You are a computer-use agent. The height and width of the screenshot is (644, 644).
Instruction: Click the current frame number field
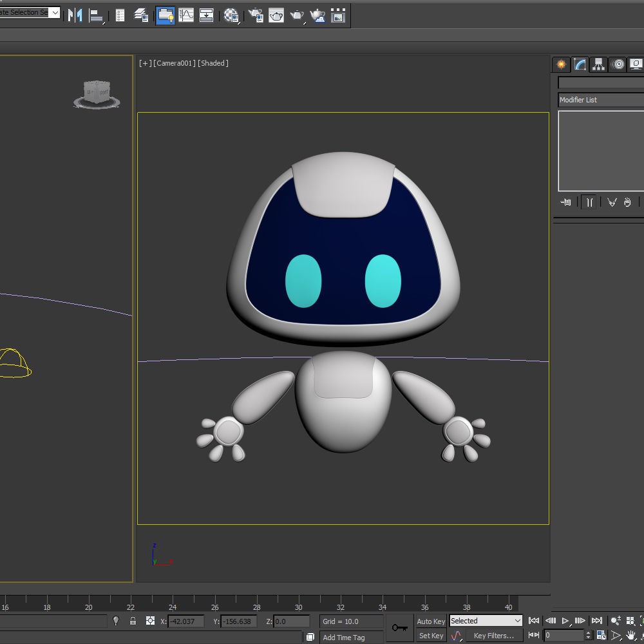pyautogui.click(x=564, y=635)
